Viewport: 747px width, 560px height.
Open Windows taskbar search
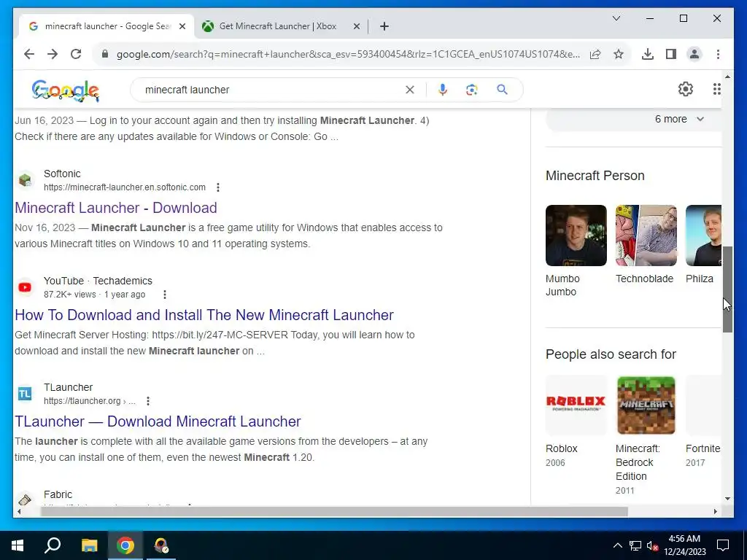point(53,545)
